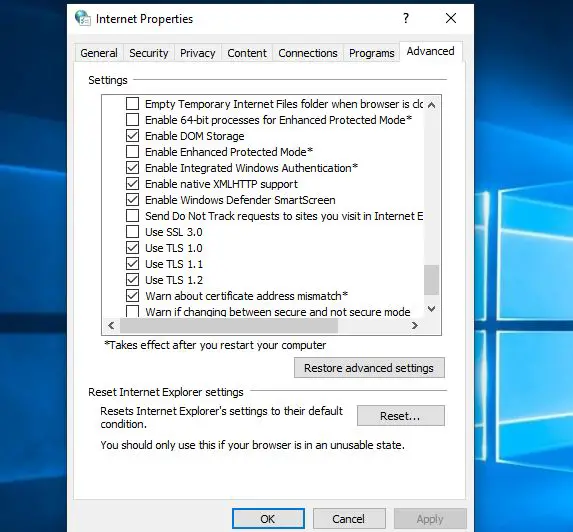Click 'You should only use this' warning text

tap(253, 445)
